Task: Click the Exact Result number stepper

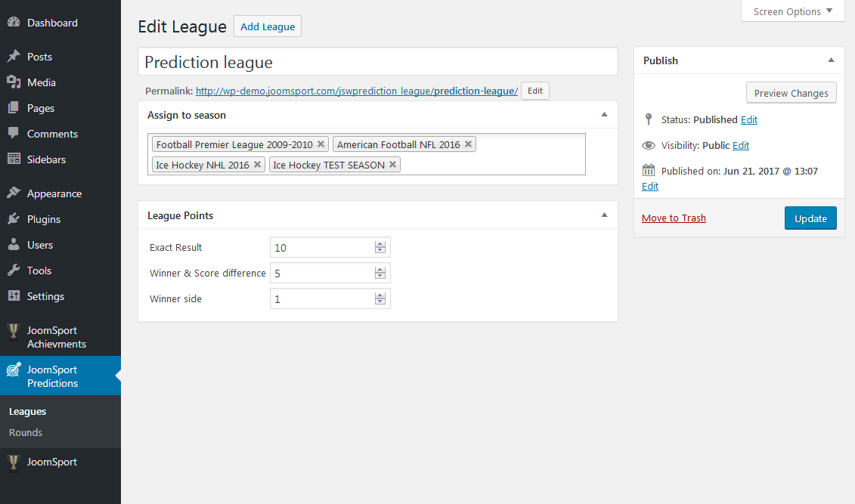Action: tap(380, 247)
